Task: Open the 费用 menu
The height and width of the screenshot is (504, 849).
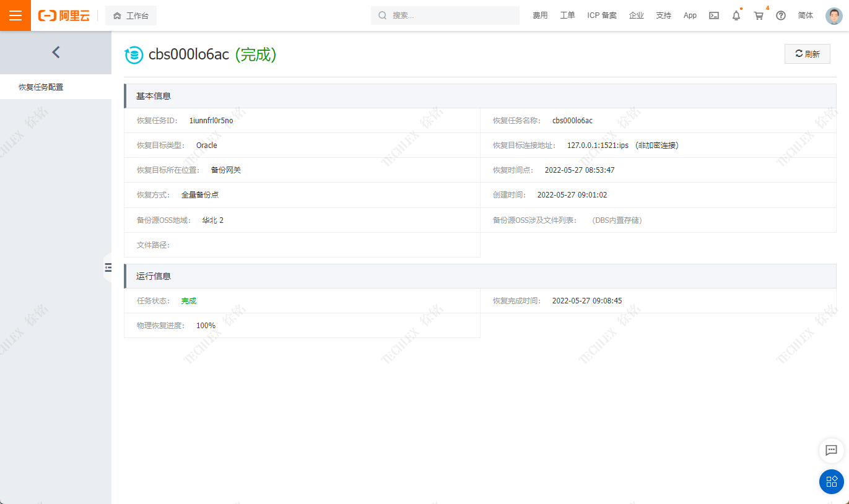Action: (540, 15)
